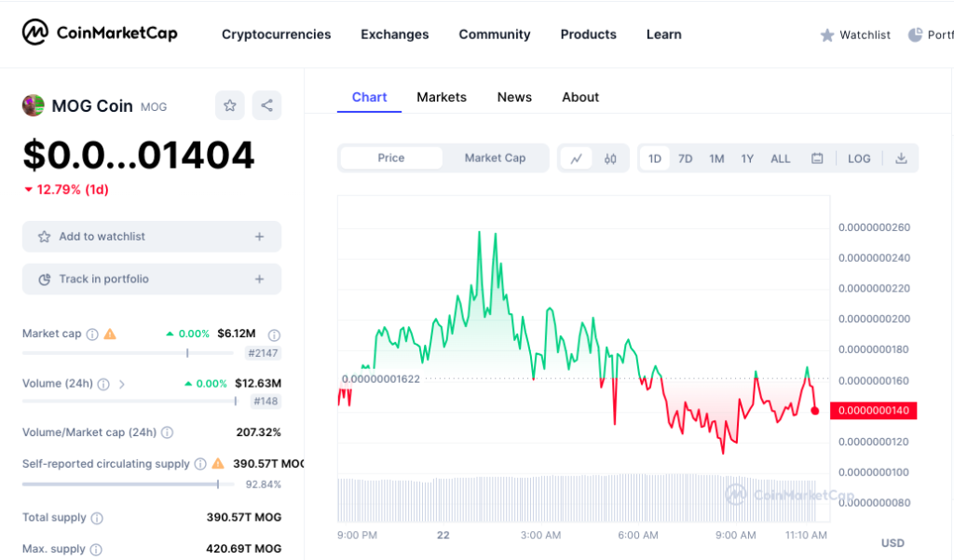Switch to the Markets tab

[442, 97]
